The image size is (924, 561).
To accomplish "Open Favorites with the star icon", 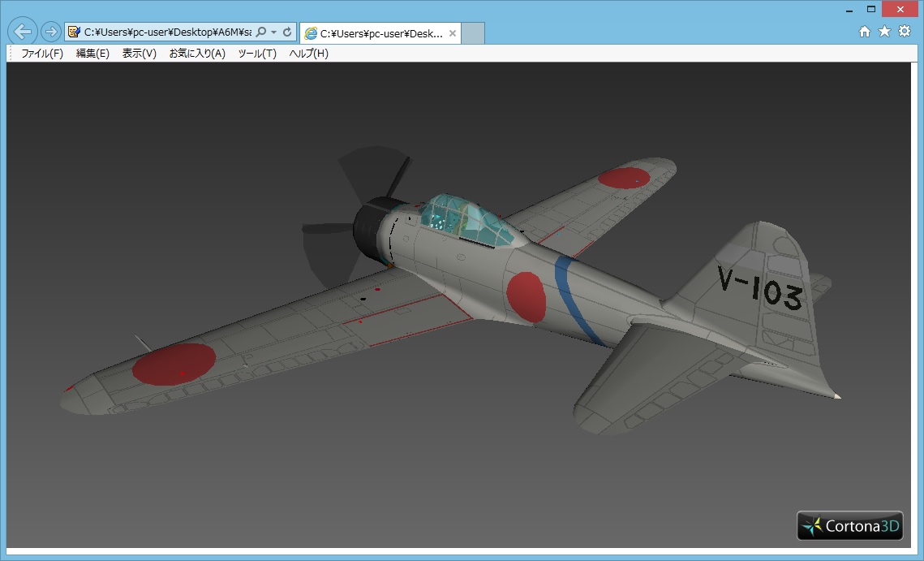I will pyautogui.click(x=884, y=31).
